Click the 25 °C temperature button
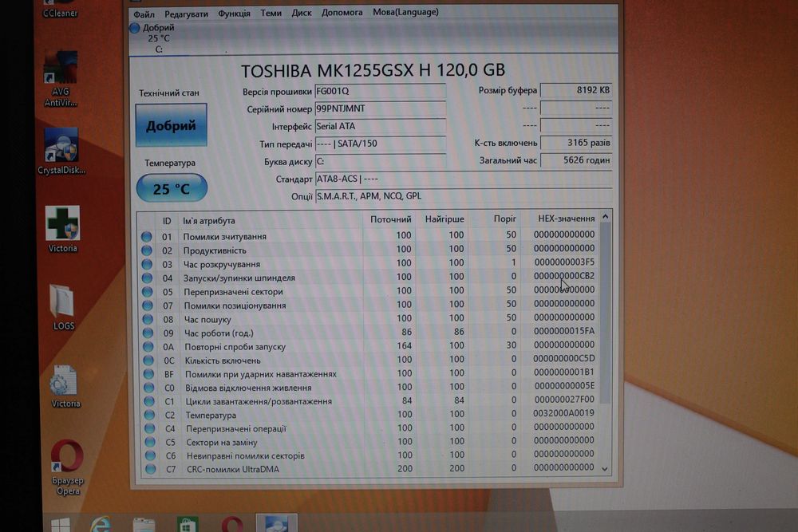 click(x=172, y=189)
